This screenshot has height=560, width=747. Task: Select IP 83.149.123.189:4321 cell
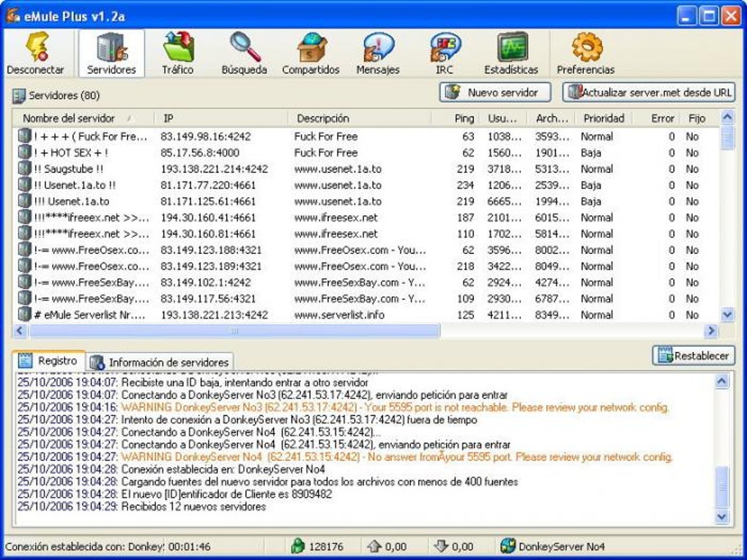coord(211,266)
